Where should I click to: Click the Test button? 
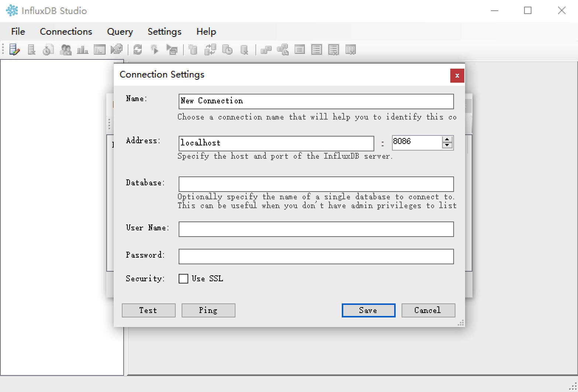[x=149, y=310]
